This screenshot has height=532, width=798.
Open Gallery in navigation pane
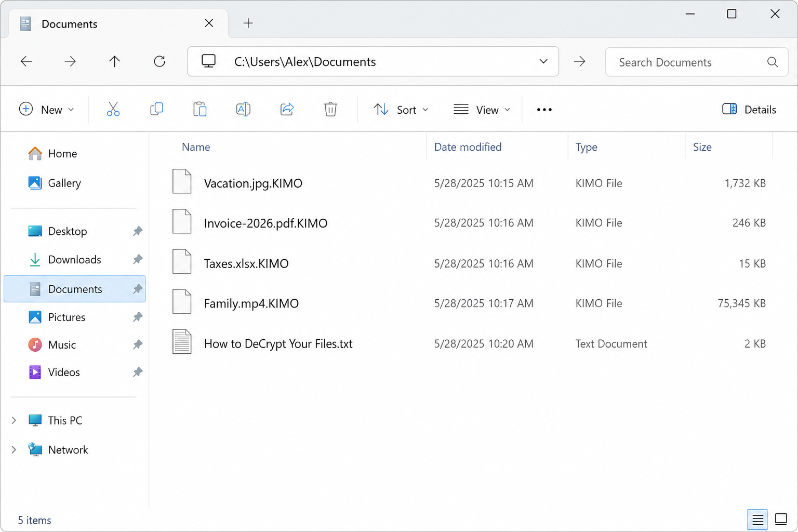[54, 183]
